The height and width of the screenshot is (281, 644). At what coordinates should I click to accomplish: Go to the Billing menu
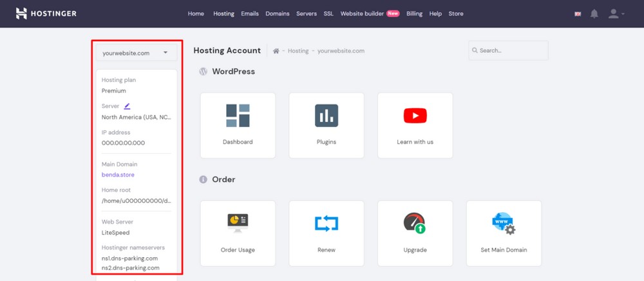click(x=414, y=14)
